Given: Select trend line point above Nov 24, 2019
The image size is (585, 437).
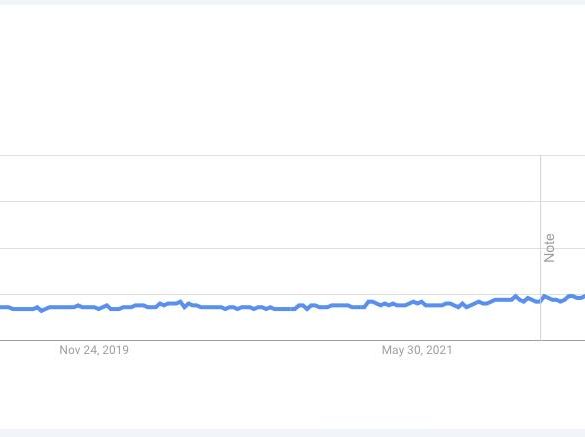Looking at the screenshot, I should point(94,308).
